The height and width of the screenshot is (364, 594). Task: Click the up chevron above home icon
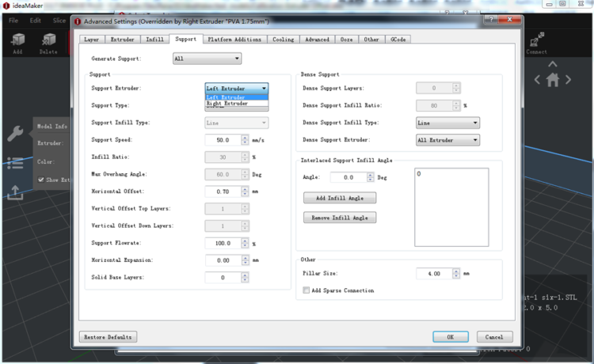click(x=553, y=64)
